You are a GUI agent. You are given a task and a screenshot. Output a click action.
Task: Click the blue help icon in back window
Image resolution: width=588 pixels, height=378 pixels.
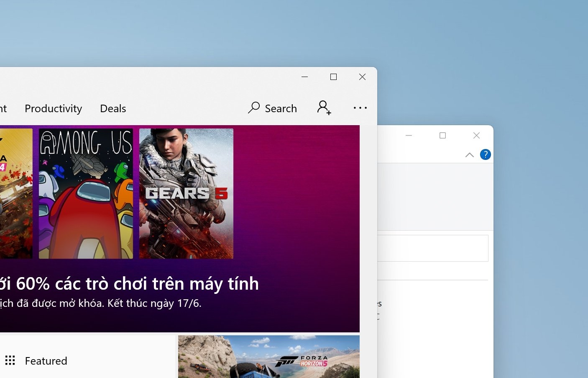tap(485, 154)
